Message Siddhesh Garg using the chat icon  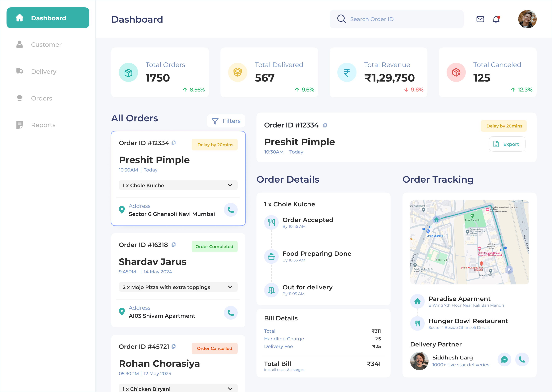pyautogui.click(x=504, y=360)
